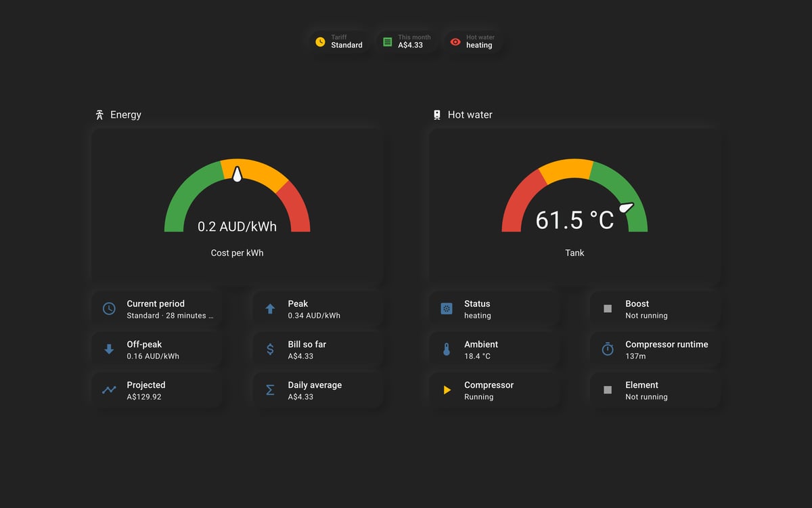Open the Tariff Standard chip
Screen dimensions: 812x508
pyautogui.click(x=339, y=42)
